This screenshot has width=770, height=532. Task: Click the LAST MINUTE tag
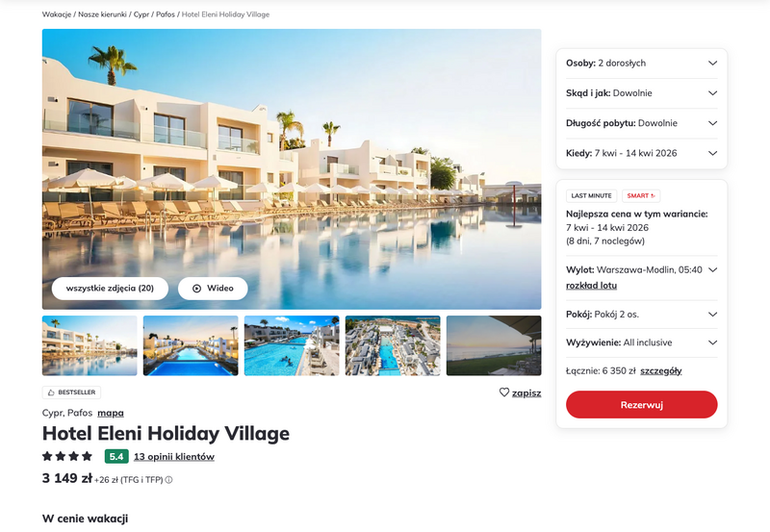[591, 196]
